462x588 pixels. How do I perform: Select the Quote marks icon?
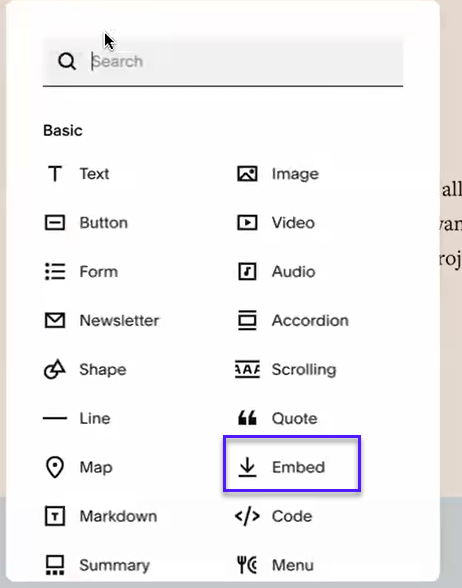(x=247, y=418)
